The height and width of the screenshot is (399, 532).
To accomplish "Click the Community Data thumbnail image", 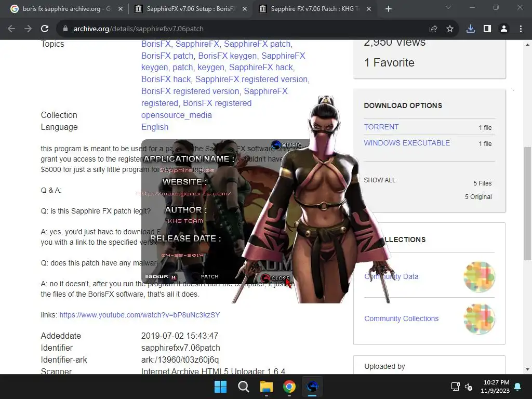I will [479, 277].
